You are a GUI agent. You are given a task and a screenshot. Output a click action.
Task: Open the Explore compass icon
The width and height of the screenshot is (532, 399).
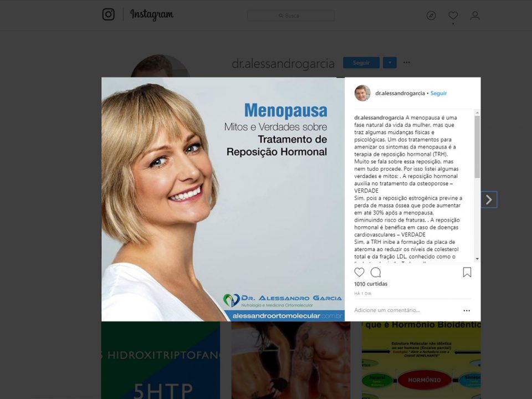click(431, 16)
